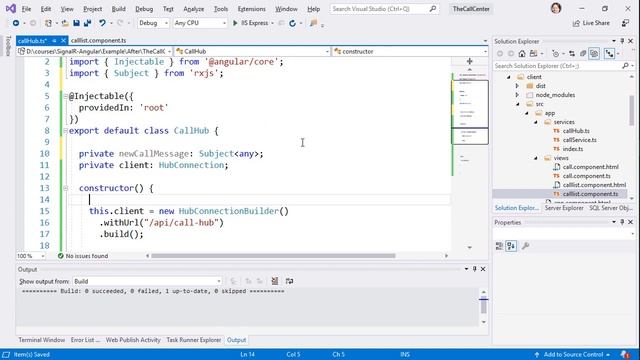Open the Live Share button
The image size is (640, 360).
(x=591, y=23)
